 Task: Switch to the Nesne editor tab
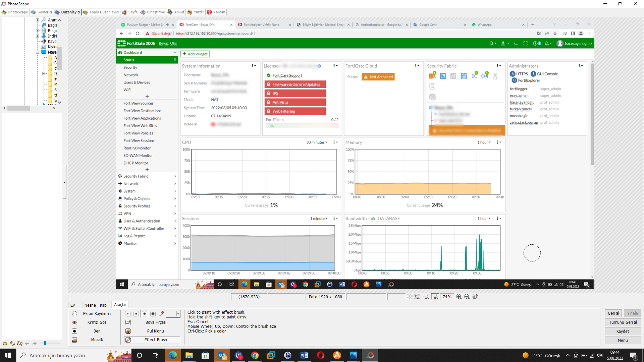(90, 305)
